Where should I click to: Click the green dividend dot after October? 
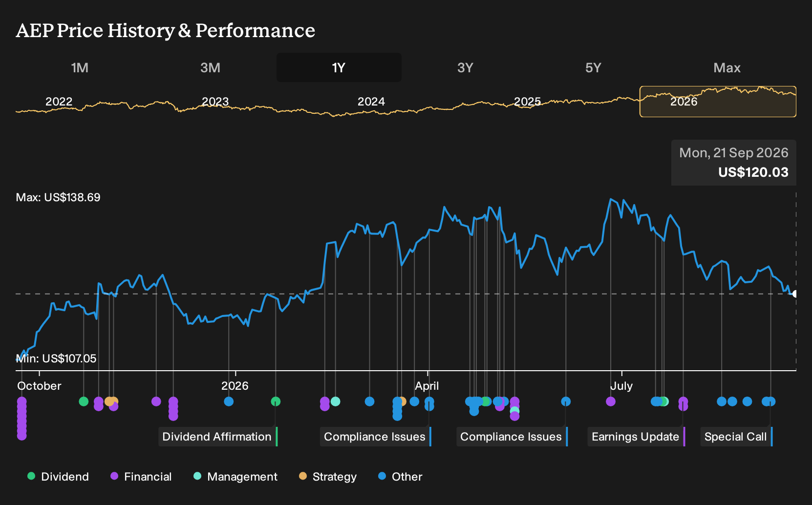(84, 401)
